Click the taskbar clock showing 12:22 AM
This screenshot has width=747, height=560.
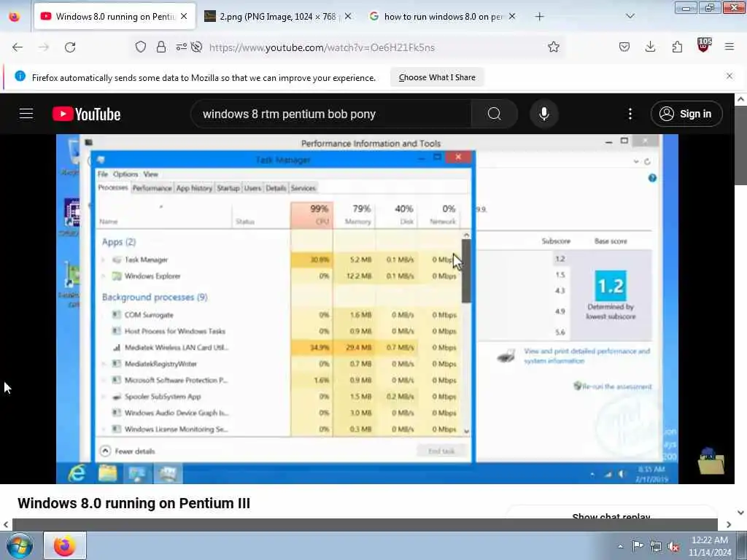[x=709, y=546]
